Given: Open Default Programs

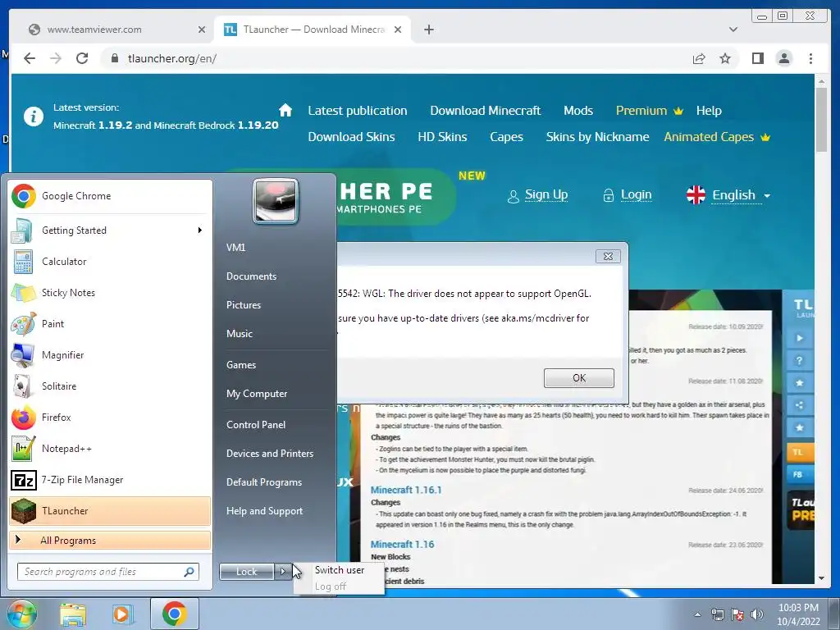Looking at the screenshot, I should coord(263,482).
